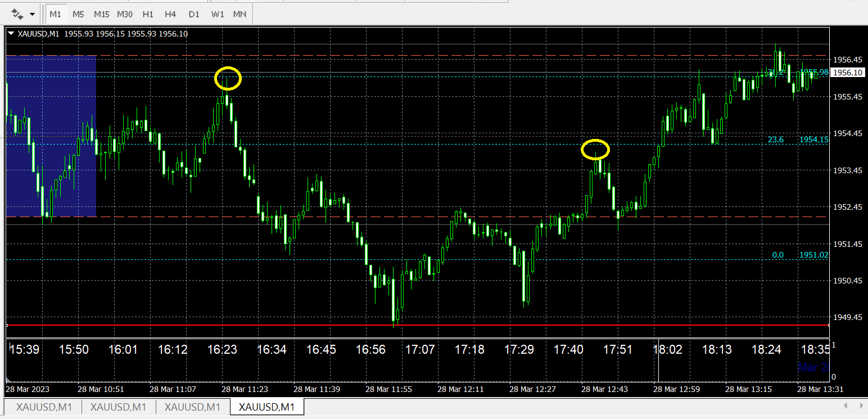Viewport: 868px width, 419px height.
Task: Click the 23.6 Fibonacci level label
Action: click(776, 139)
